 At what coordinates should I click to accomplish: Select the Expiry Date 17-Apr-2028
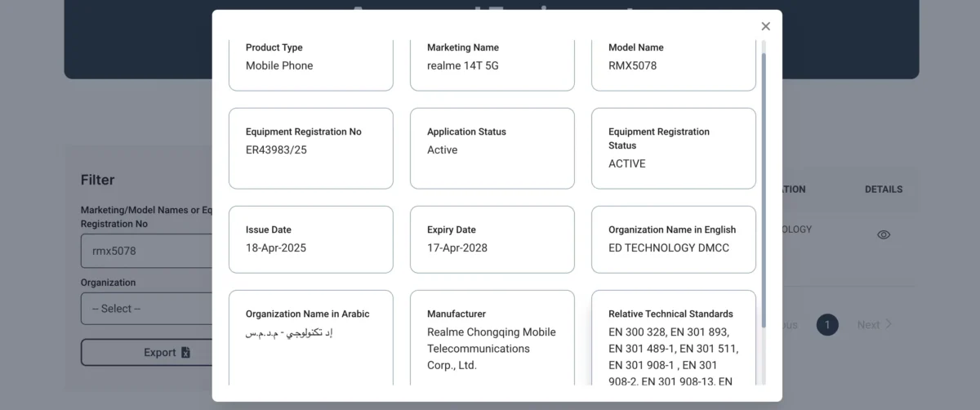[x=457, y=247]
